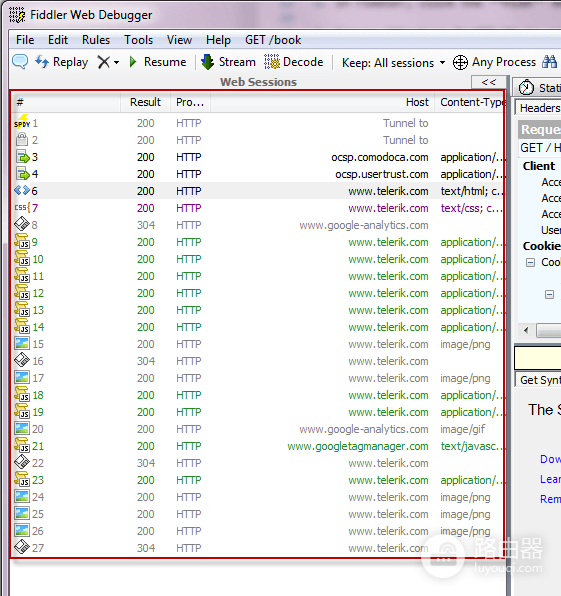Click the Get SyntaxView tab

click(x=539, y=380)
